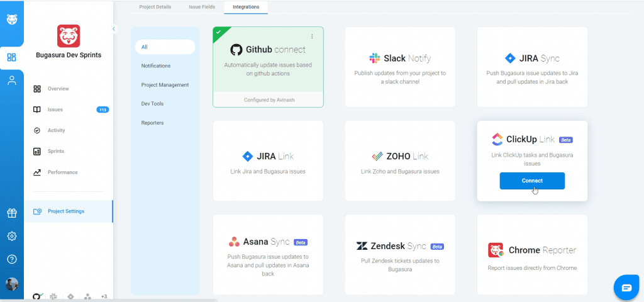Open the JIRA Sync integration card

point(532,67)
